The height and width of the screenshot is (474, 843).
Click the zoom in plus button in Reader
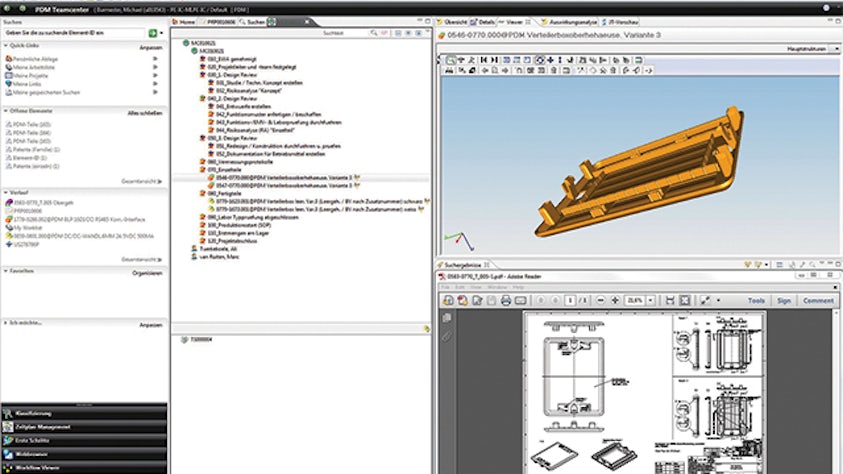(x=615, y=301)
